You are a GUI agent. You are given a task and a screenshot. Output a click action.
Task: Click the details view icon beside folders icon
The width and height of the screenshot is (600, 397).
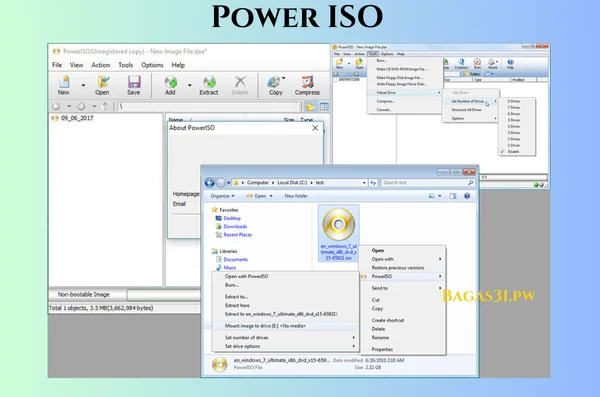tap(324, 106)
